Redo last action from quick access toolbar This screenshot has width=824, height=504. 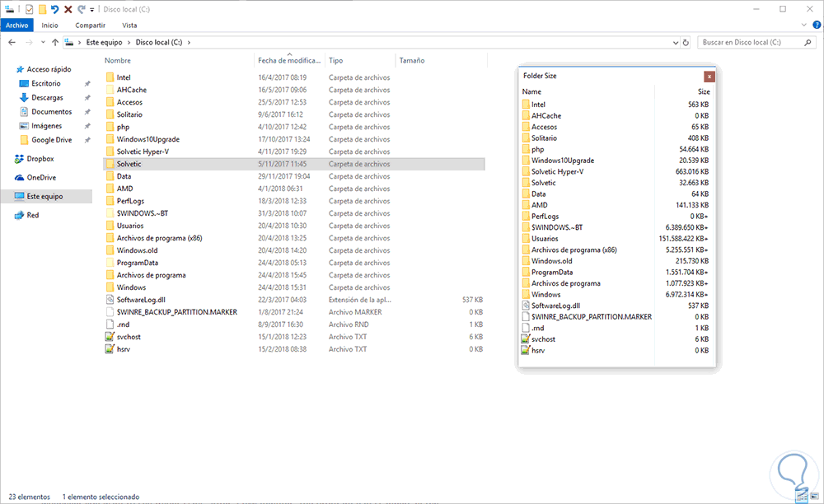pos(81,10)
